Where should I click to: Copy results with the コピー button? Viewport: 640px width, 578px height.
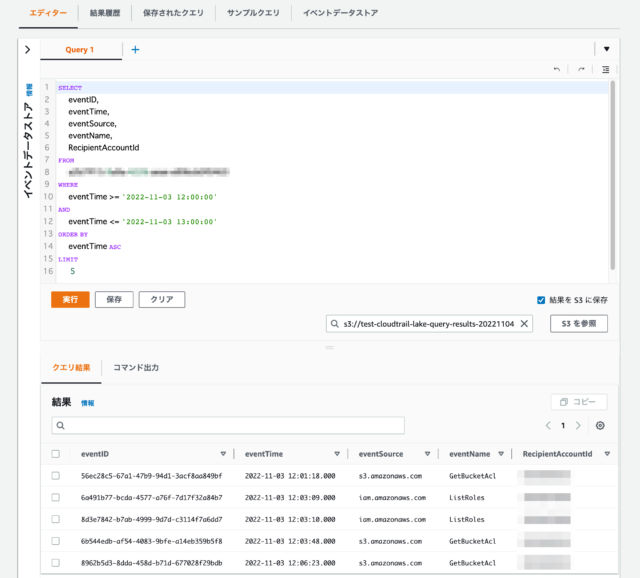579,402
